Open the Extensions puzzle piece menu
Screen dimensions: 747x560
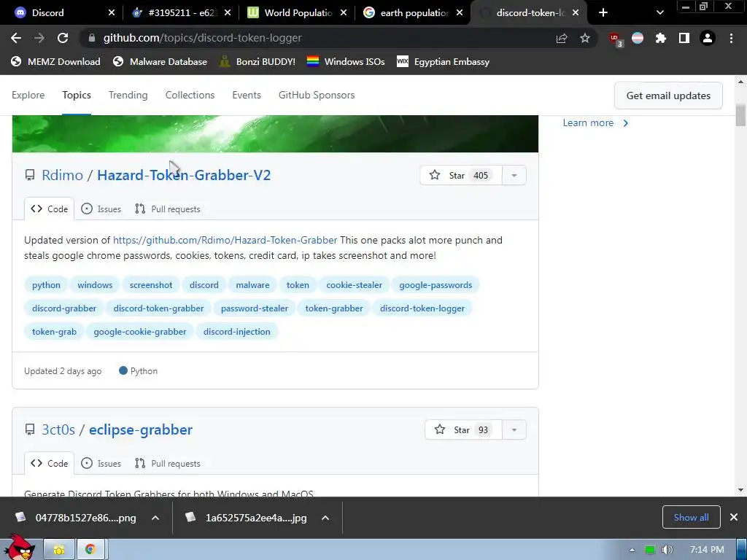[661, 38]
